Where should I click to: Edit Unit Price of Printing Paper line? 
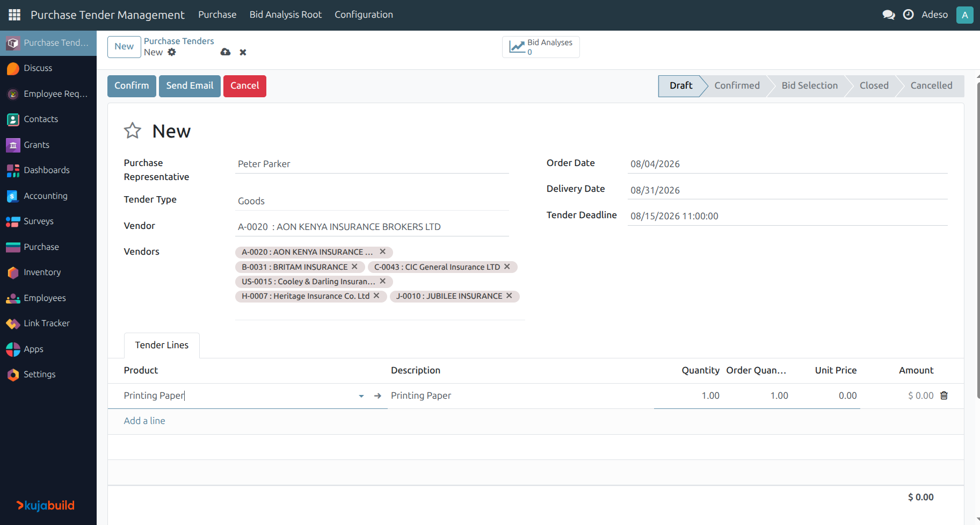[826, 396]
